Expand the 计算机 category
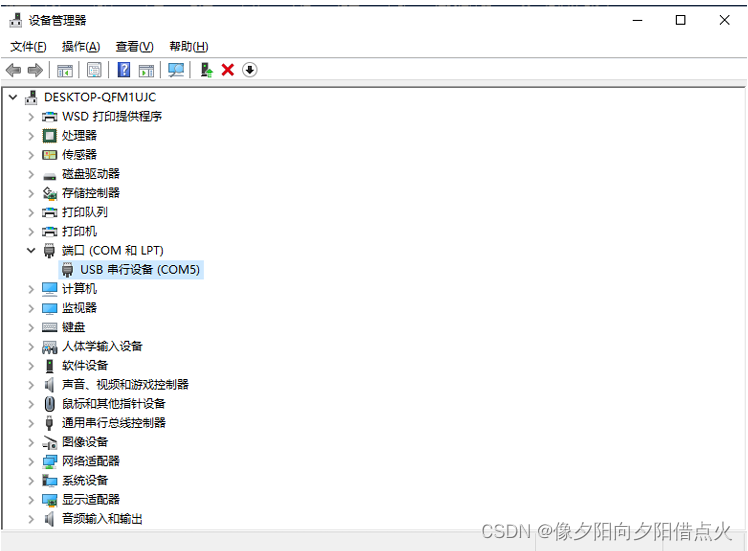Viewport: 748px width, 551px height. tap(31, 289)
